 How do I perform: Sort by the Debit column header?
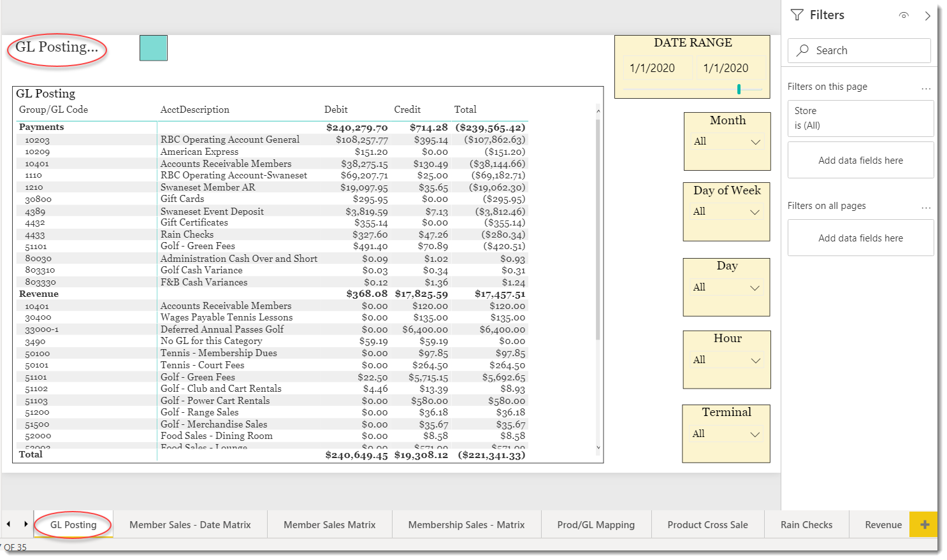pos(336,110)
